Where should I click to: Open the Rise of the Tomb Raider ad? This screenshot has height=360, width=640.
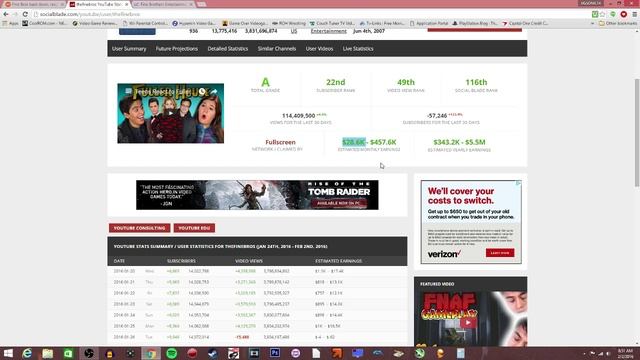point(257,195)
